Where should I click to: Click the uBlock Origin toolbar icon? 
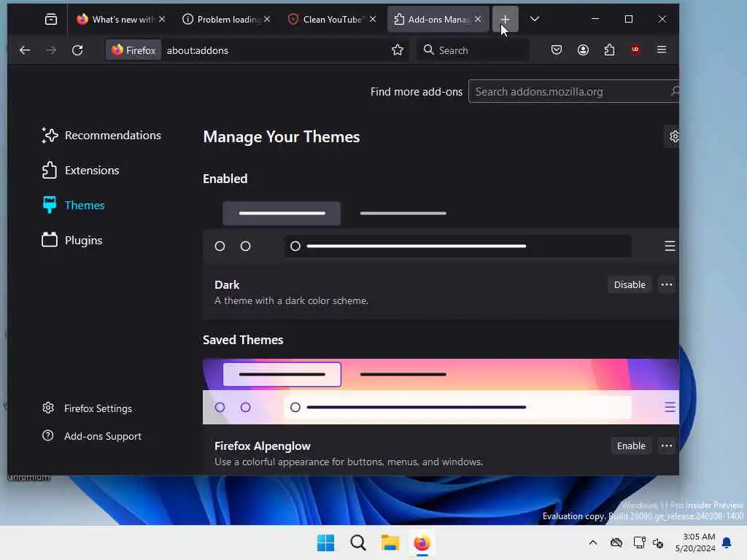(635, 50)
